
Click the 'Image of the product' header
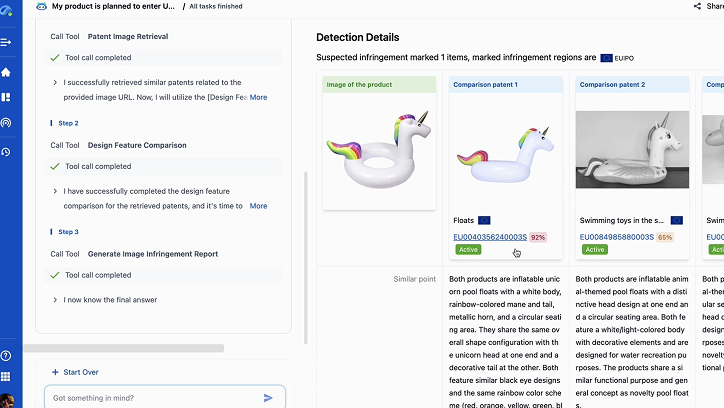(359, 84)
